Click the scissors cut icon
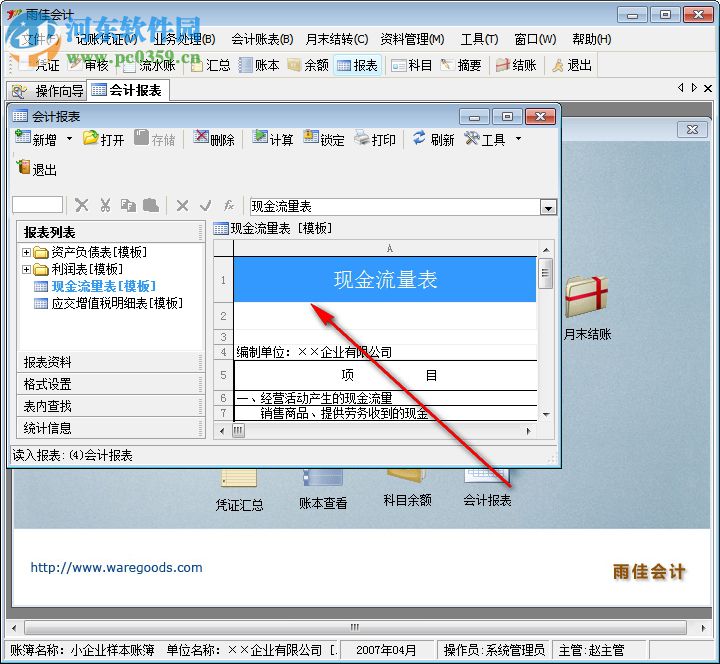Image resolution: width=720 pixels, height=664 pixels. 105,205
